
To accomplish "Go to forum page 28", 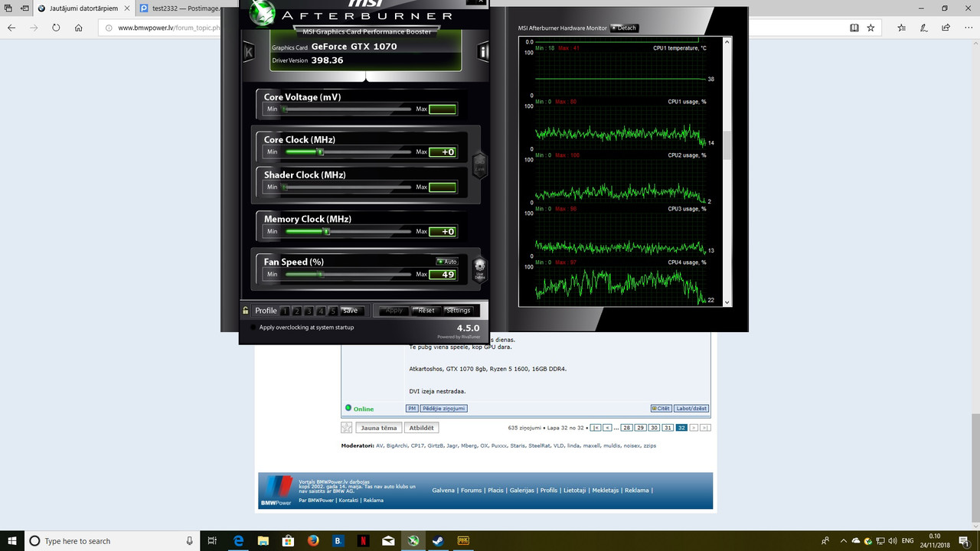I will [x=626, y=428].
